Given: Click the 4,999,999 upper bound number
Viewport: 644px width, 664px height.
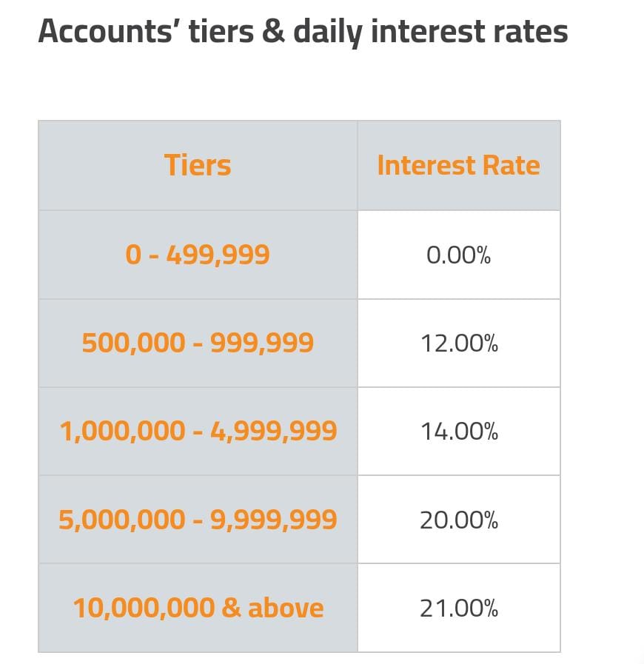Looking at the screenshot, I should [273, 431].
